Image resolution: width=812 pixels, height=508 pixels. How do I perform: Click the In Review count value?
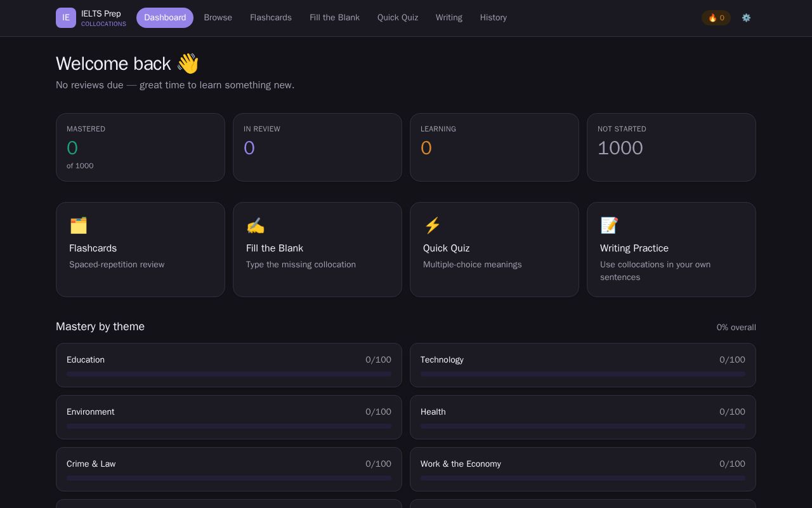tap(249, 148)
